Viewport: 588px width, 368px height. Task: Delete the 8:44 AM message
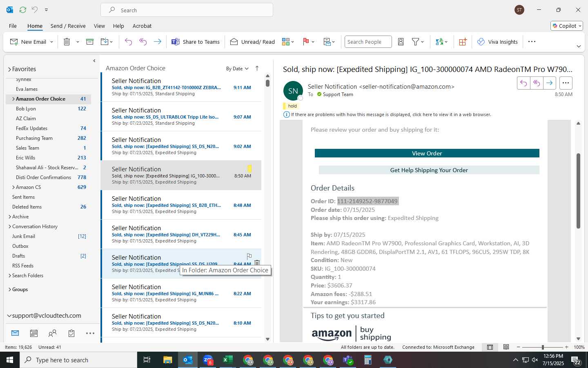(257, 263)
